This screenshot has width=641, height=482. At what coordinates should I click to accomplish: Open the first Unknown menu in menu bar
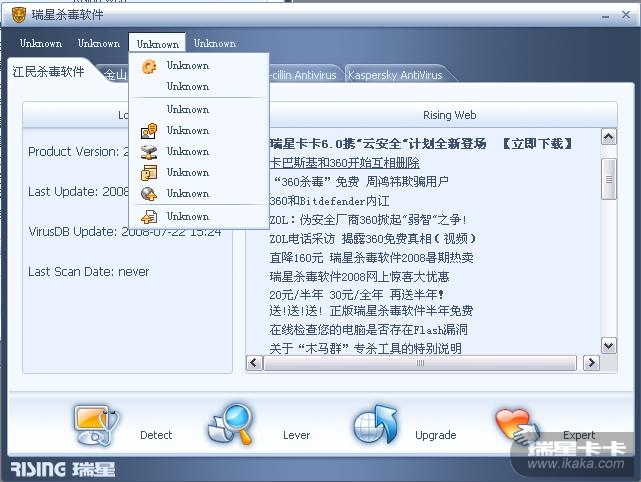(41, 43)
